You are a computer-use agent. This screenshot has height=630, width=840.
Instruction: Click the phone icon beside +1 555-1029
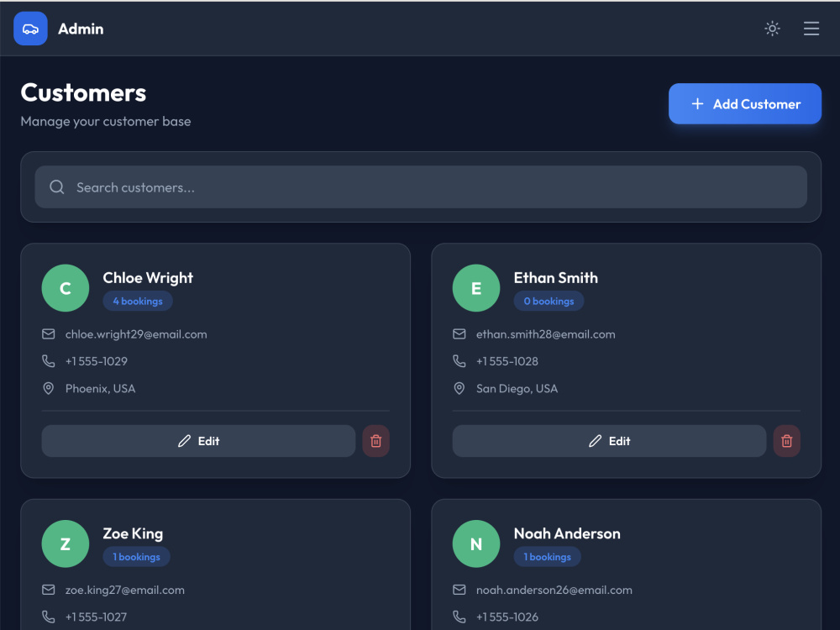pos(48,361)
